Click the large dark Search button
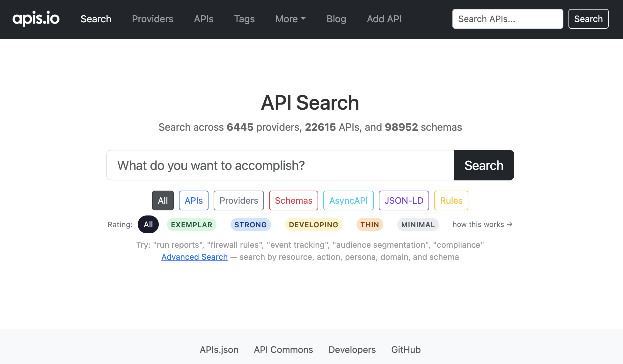The width and height of the screenshot is (623, 364). (x=484, y=165)
